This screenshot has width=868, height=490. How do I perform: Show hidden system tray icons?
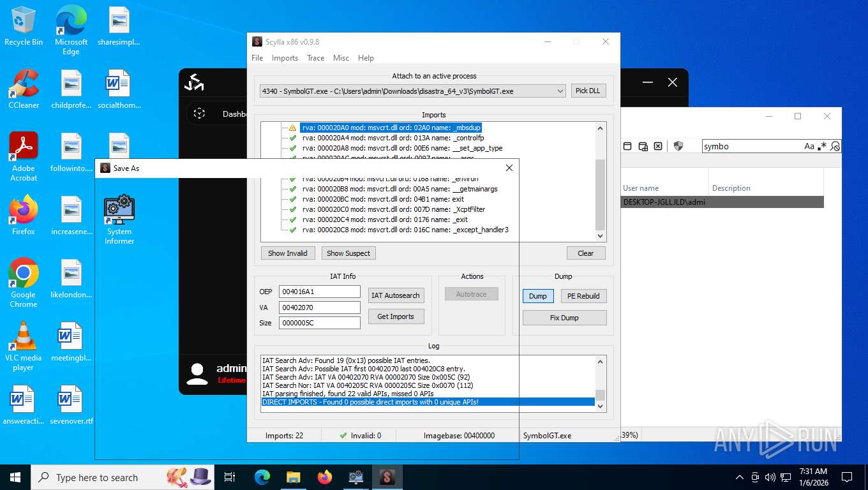coord(740,477)
